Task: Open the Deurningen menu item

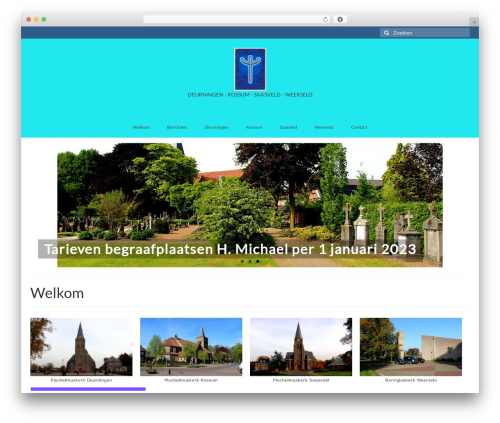Action: tap(217, 127)
